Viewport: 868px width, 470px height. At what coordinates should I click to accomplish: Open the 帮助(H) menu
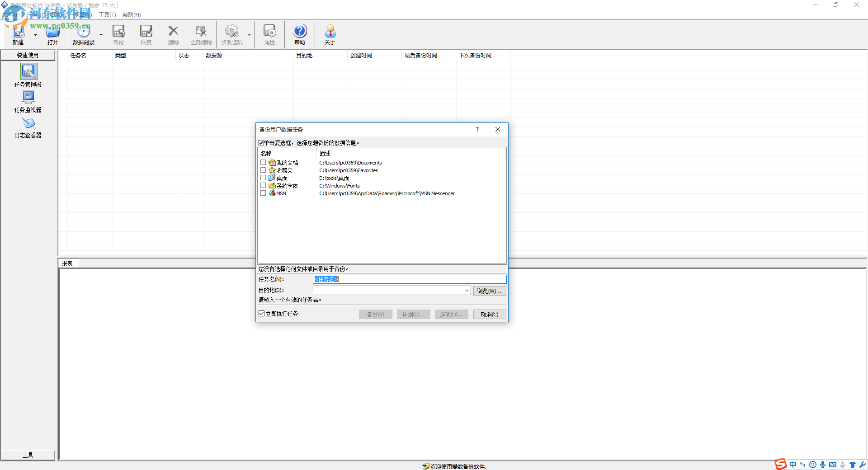[x=132, y=15]
